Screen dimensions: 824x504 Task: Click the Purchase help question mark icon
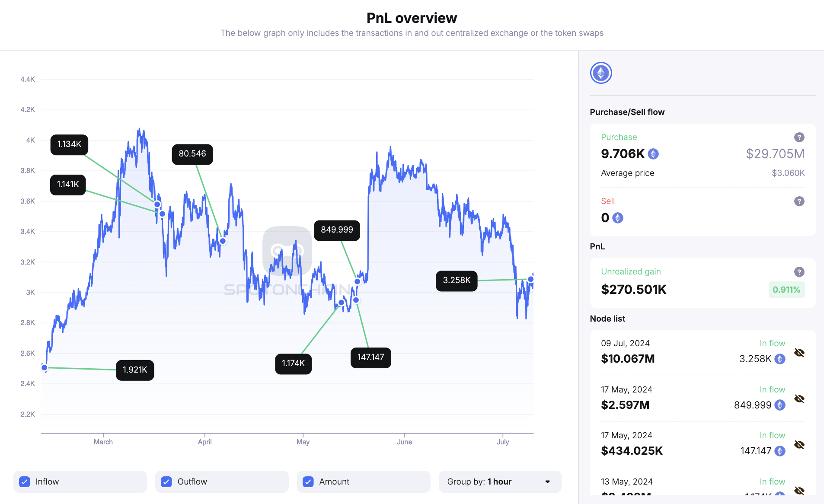coord(799,137)
